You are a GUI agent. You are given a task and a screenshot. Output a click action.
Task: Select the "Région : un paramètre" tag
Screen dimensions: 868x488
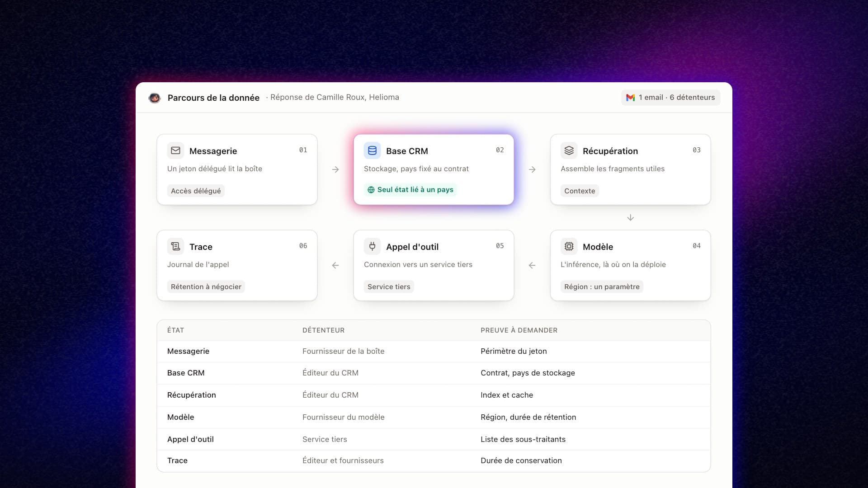(602, 286)
